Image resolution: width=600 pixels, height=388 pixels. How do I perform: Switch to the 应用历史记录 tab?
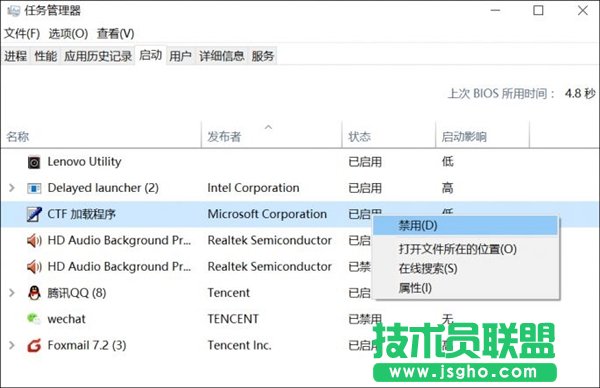[98, 56]
